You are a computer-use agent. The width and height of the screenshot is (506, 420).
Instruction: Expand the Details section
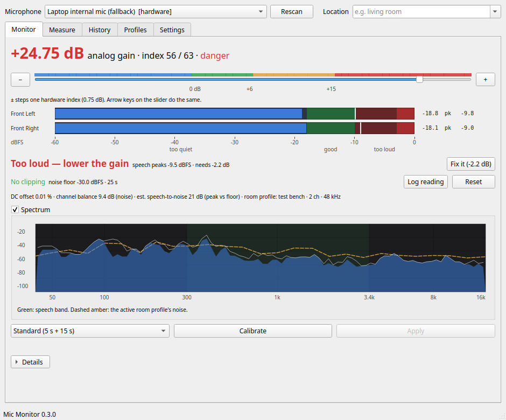[x=30, y=362]
